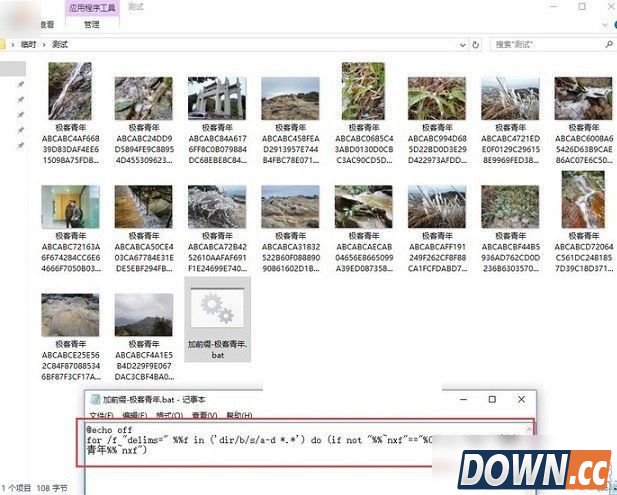Minimize the Notepad window

click(464, 399)
